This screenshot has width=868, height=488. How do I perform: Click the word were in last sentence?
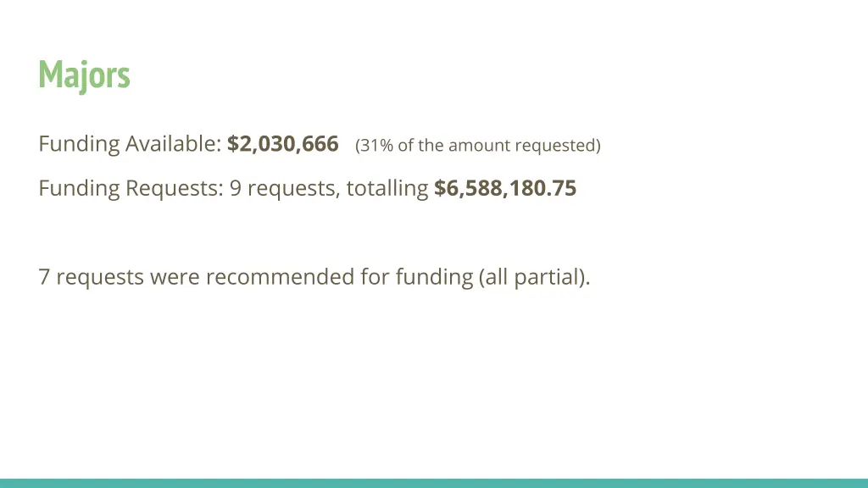click(175, 277)
